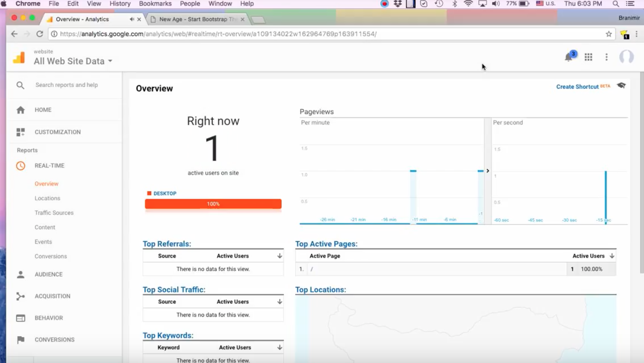Image resolution: width=644 pixels, height=363 pixels.
Task: Click the Audience person icon
Action: 21,274
